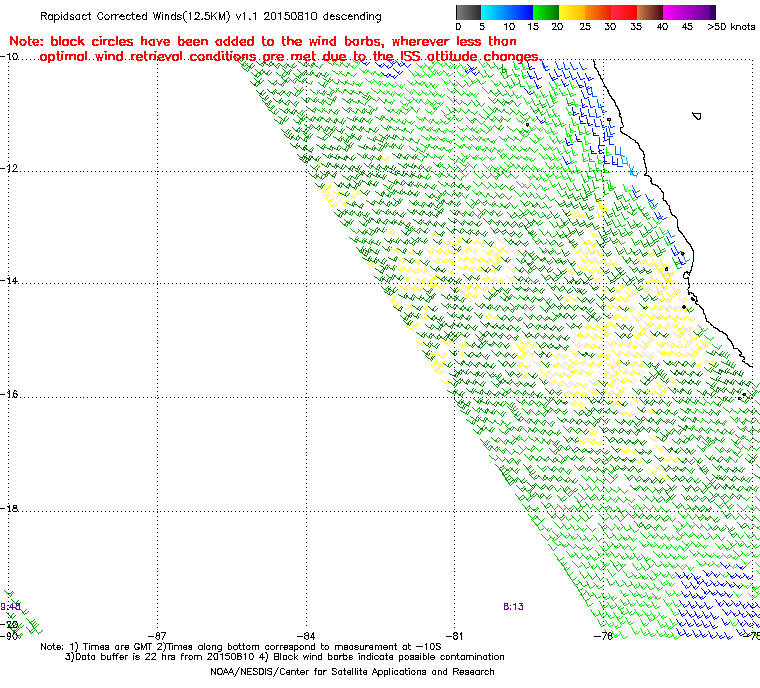Viewport: 760px width, 688px height.
Task: Click the 'Data buffer is 22 hrs' footer line
Action: click(x=285, y=657)
